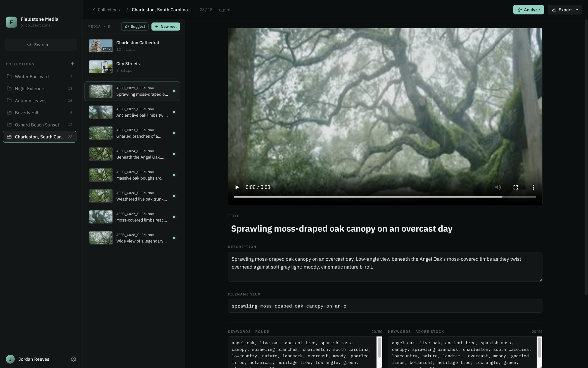Edit the clip title field

[385, 228]
